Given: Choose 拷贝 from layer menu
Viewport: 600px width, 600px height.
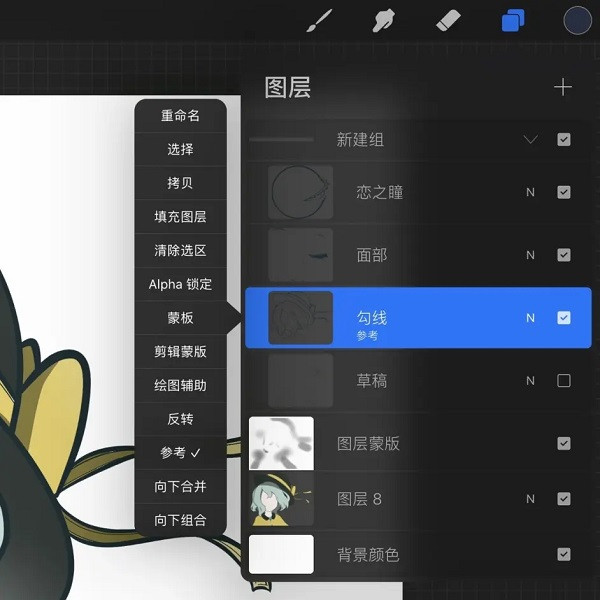Looking at the screenshot, I should click(x=181, y=183).
